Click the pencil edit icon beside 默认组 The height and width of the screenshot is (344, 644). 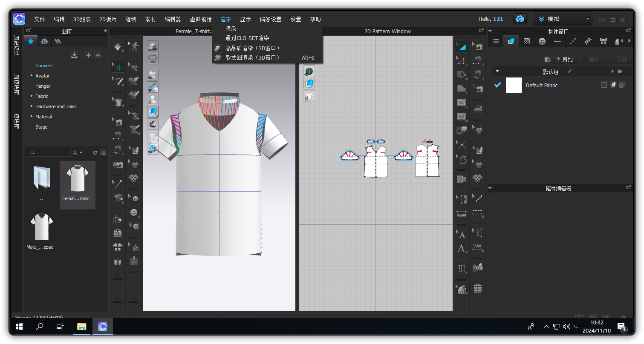tap(570, 72)
